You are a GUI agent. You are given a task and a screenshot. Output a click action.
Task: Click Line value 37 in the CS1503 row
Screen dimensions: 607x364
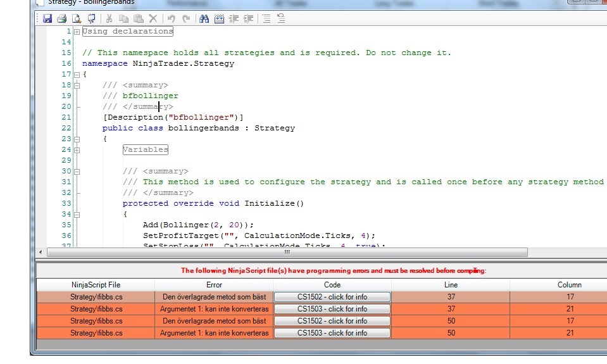(451, 309)
